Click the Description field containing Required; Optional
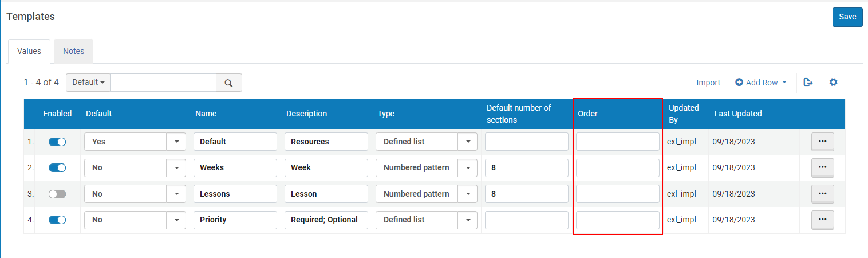Screen dimensions: 868x258 (x=326, y=220)
